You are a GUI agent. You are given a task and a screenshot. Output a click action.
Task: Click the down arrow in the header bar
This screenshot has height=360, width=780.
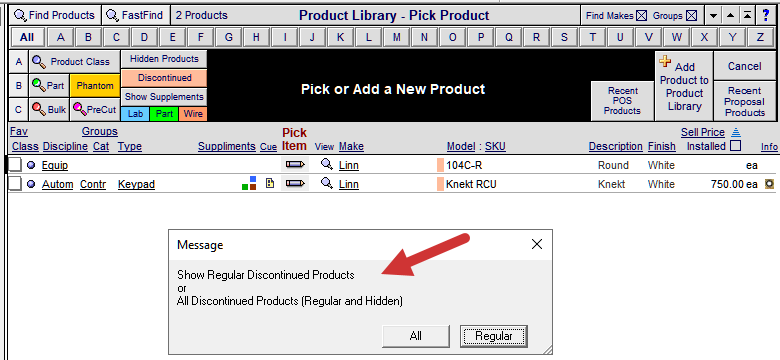tap(714, 16)
